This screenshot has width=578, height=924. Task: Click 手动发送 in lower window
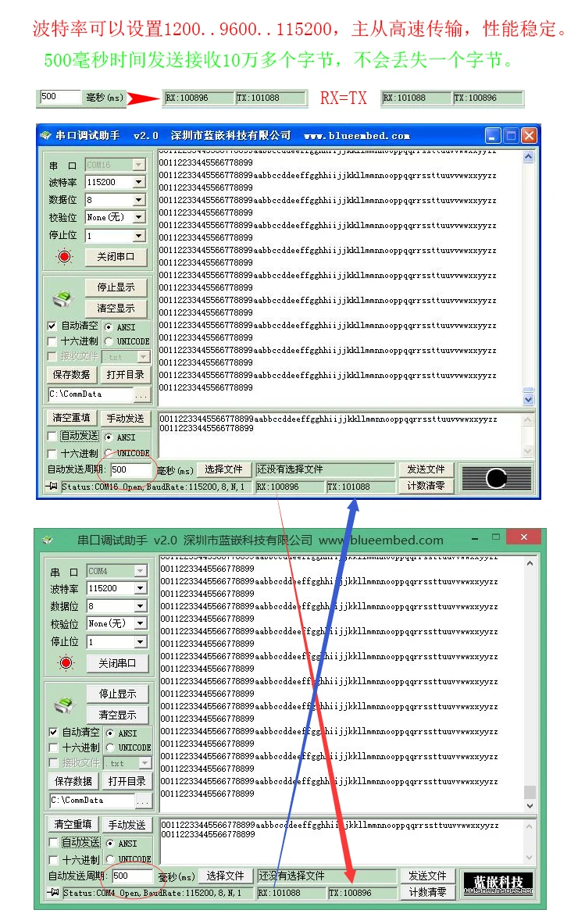127,824
